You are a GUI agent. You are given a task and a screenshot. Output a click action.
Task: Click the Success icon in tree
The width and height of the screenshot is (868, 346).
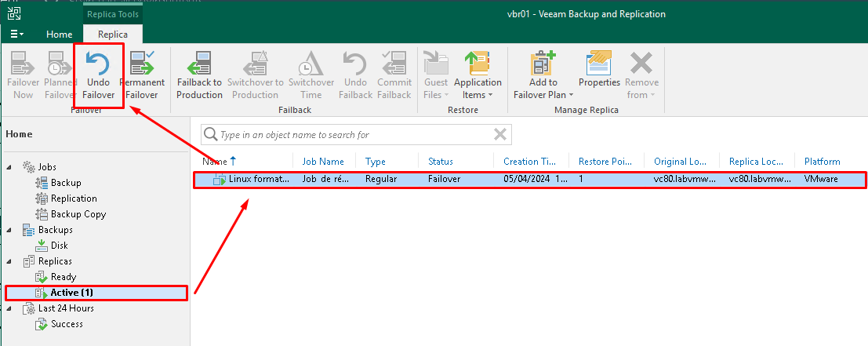[42, 324]
